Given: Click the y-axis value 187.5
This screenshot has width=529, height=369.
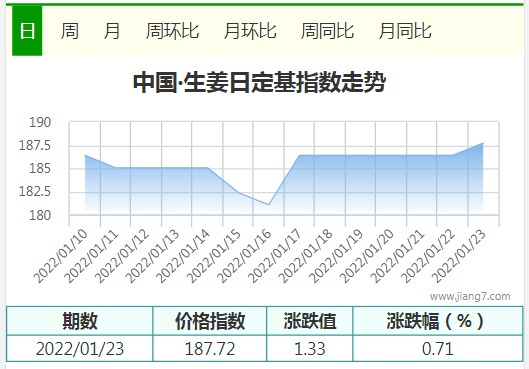Looking at the screenshot, I should [x=35, y=145].
